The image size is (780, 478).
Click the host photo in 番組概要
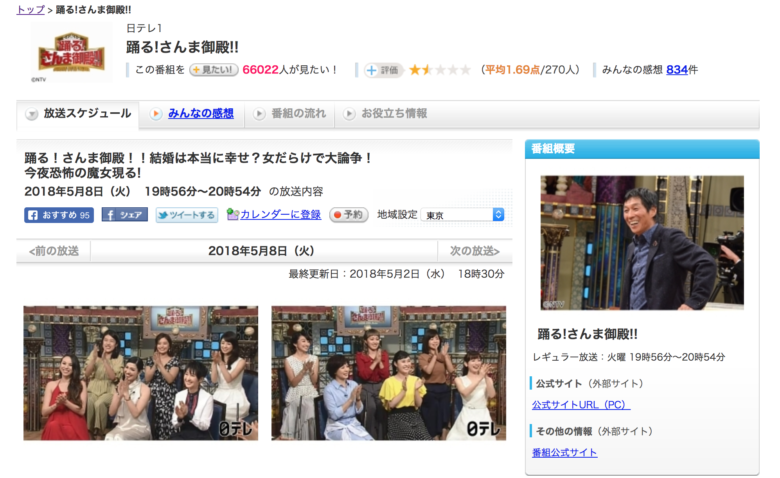pos(642,243)
